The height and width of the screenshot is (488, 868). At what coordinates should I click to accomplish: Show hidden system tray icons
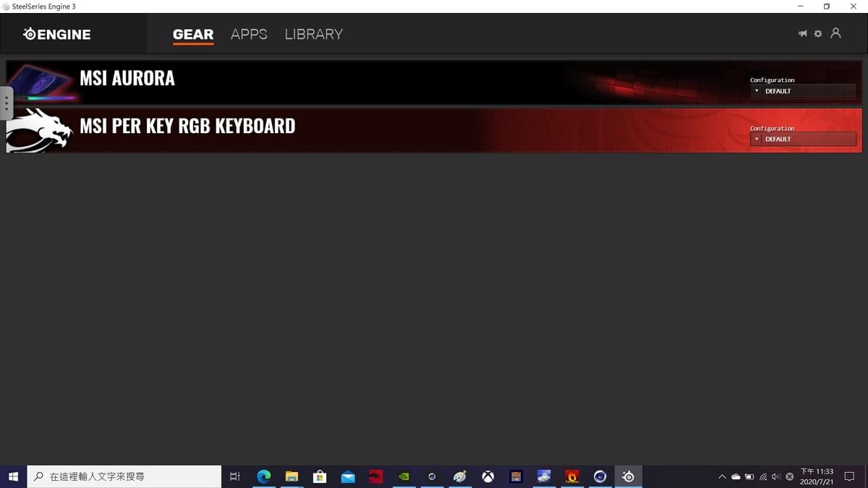tap(722, 477)
